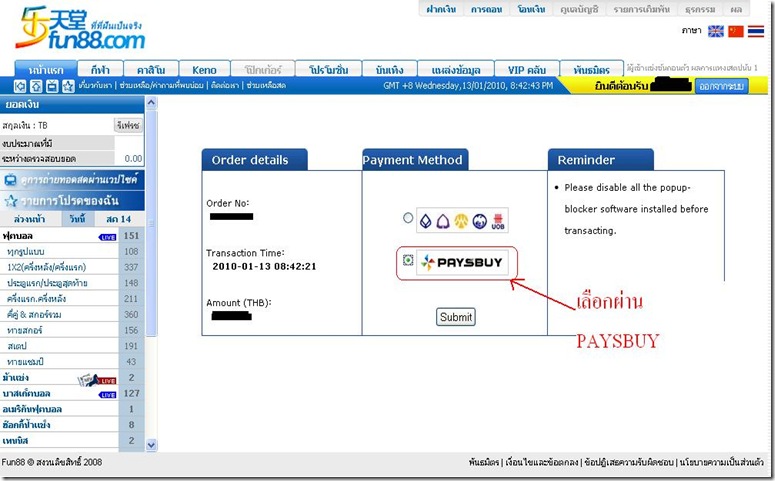The height and width of the screenshot is (481, 775).
Task: Click the TV icon in the blue bar
Action: [52, 86]
